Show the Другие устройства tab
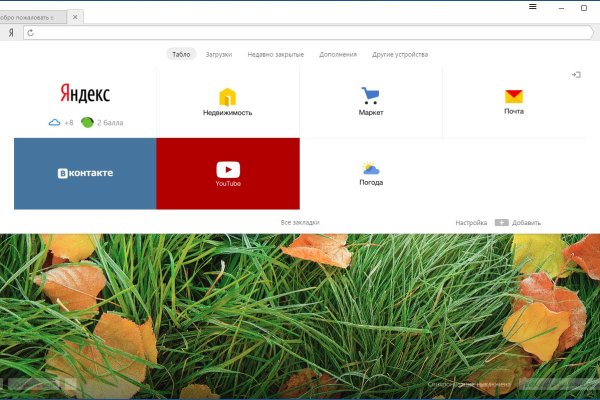Viewport: 600px width, 400px height. point(400,54)
